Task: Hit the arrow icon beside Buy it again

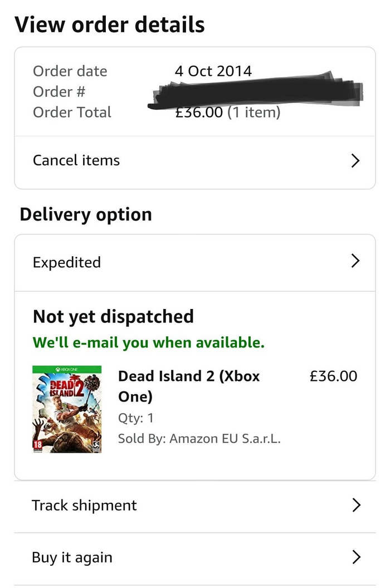Action: click(x=357, y=557)
